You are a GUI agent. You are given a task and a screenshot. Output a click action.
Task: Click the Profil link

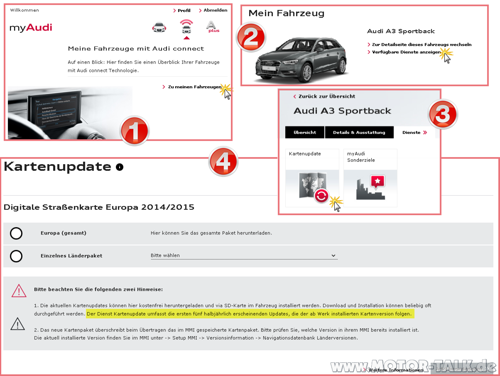182,11
